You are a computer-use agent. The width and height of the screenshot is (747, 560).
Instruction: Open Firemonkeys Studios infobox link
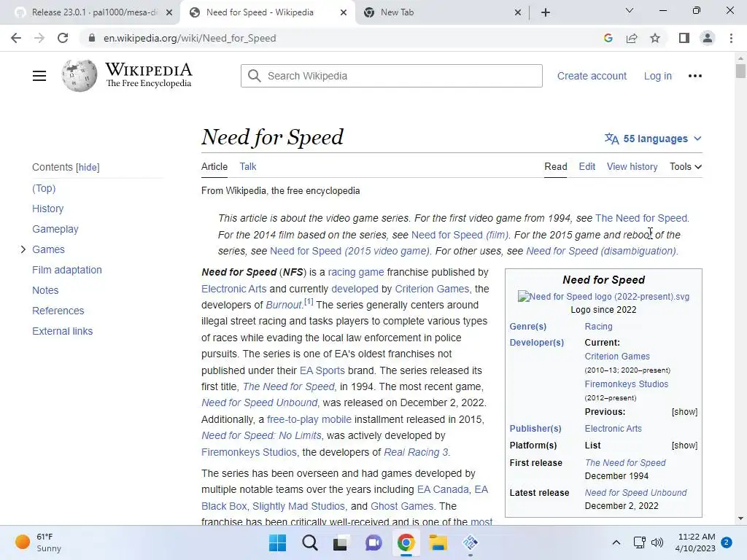[x=627, y=384]
